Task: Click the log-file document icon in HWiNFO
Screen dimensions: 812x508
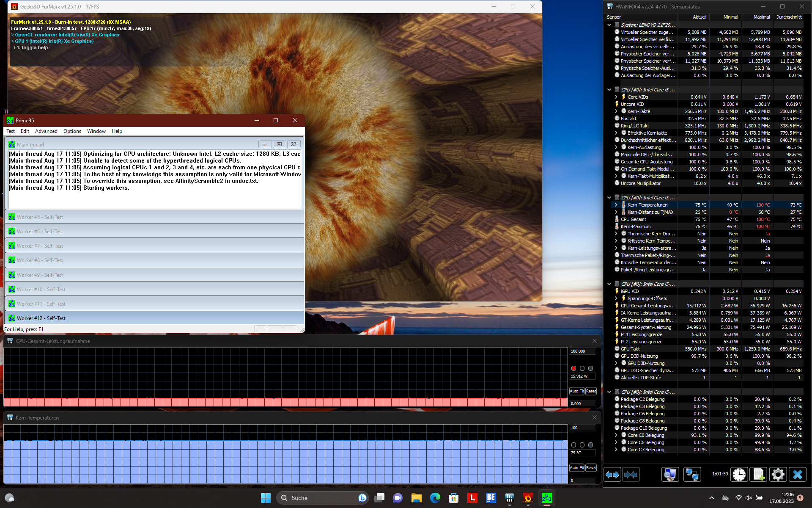Action: (758, 475)
